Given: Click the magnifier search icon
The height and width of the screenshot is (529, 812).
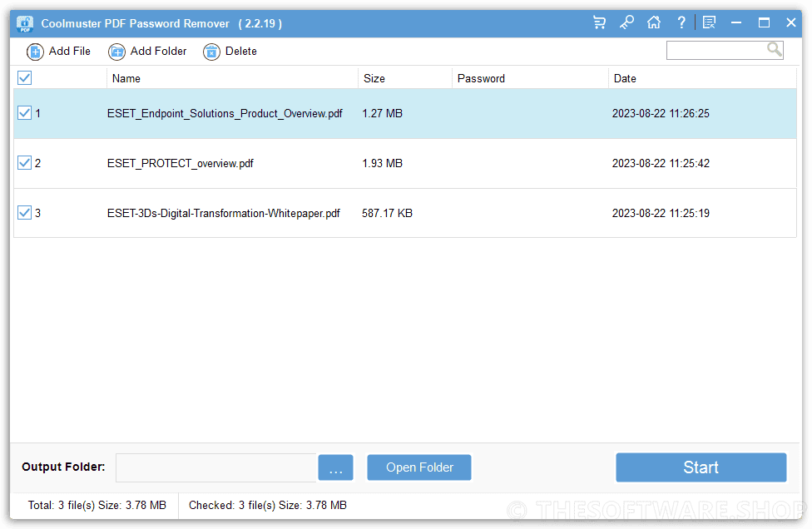Looking at the screenshot, I should tap(775, 50).
